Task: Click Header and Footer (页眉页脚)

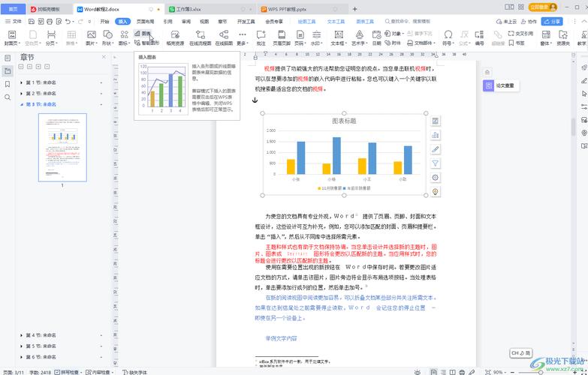Action: click(282, 38)
